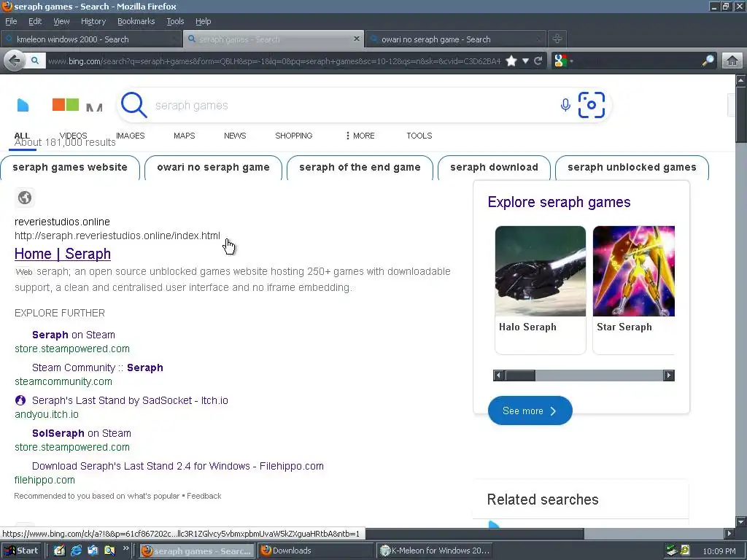Open the Google search engine selector icon
The image size is (747, 560).
point(561,61)
